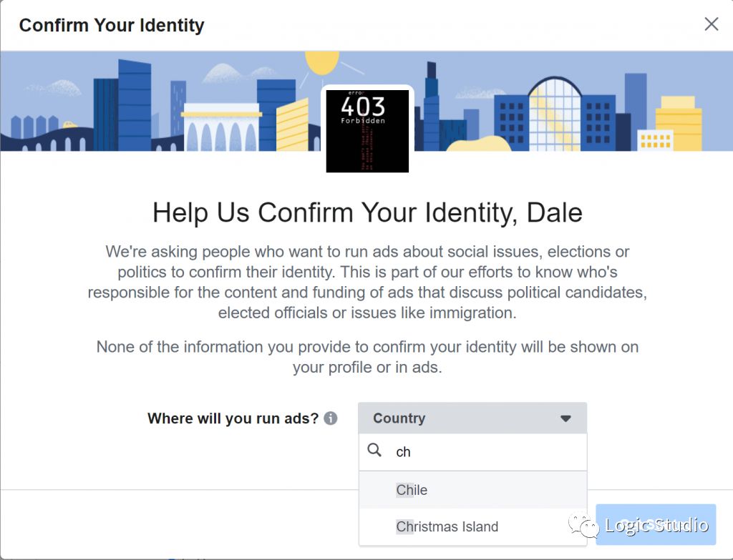Click the "None of the information" notice text
Viewport: 733px width, 560px height.
point(367,357)
